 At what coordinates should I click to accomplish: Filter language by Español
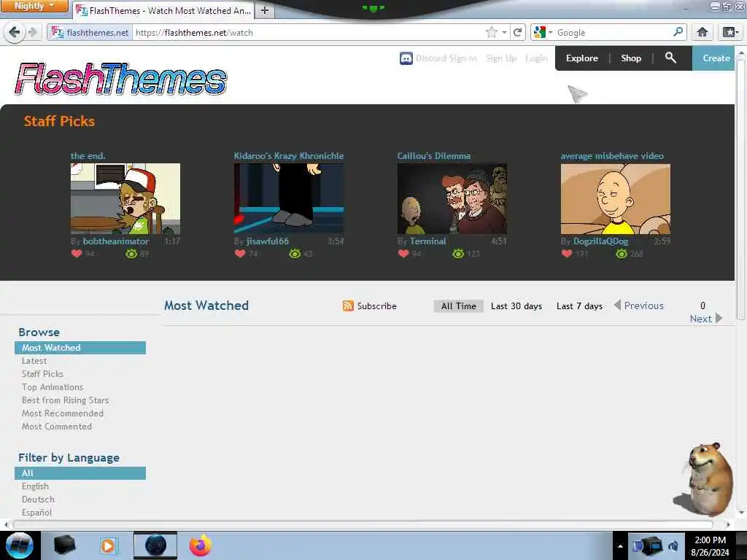(x=36, y=513)
